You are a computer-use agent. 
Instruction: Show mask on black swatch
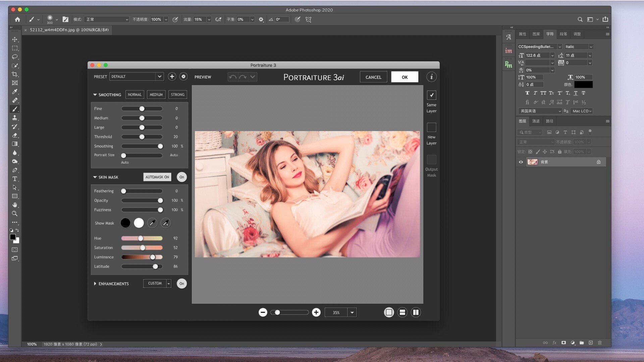125,223
